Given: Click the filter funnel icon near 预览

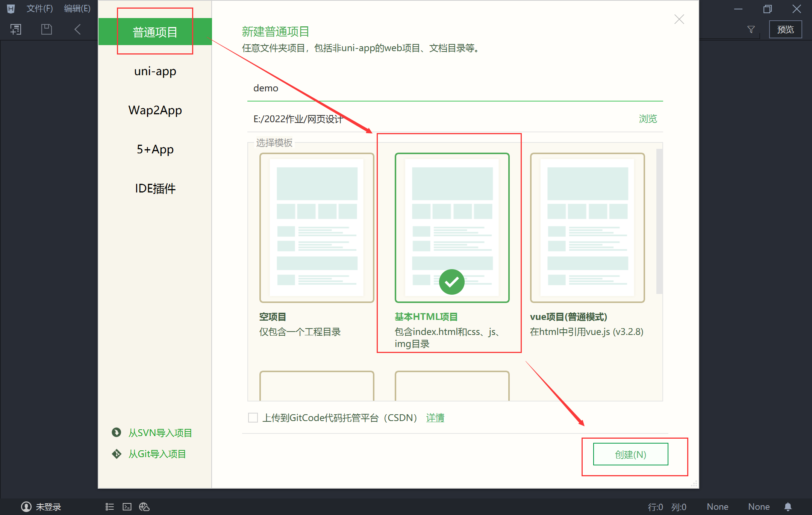Looking at the screenshot, I should [751, 29].
